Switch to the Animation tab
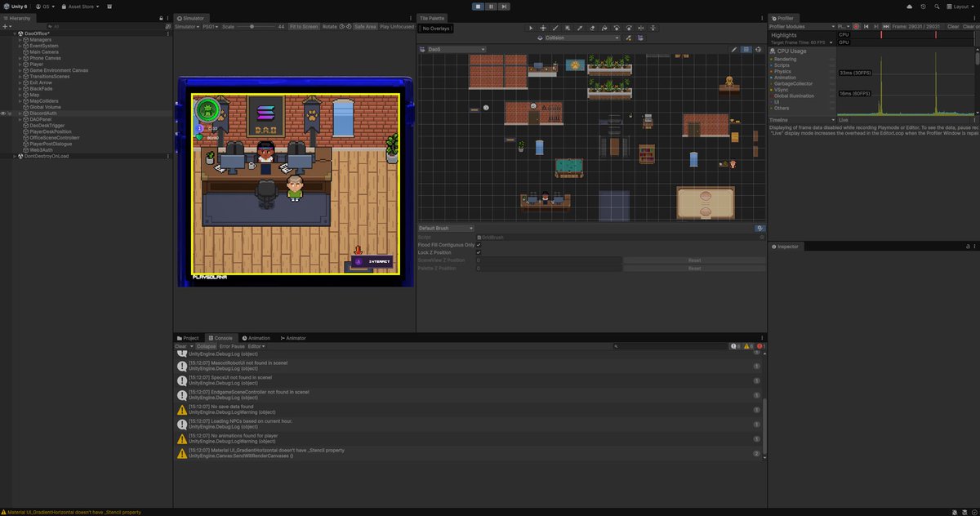This screenshot has width=980, height=516. pyautogui.click(x=256, y=338)
